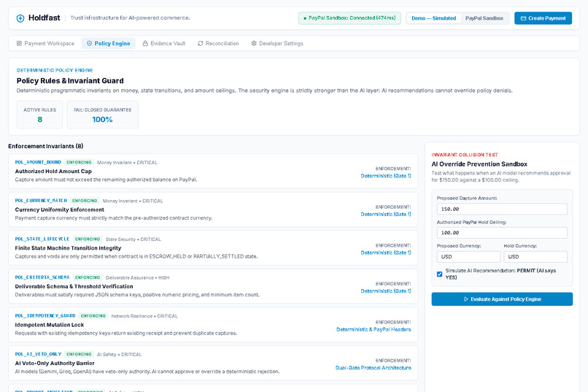Focus Authorized PayPal Hold Ceiling field
This screenshot has height=392, width=588.
pos(502,233)
